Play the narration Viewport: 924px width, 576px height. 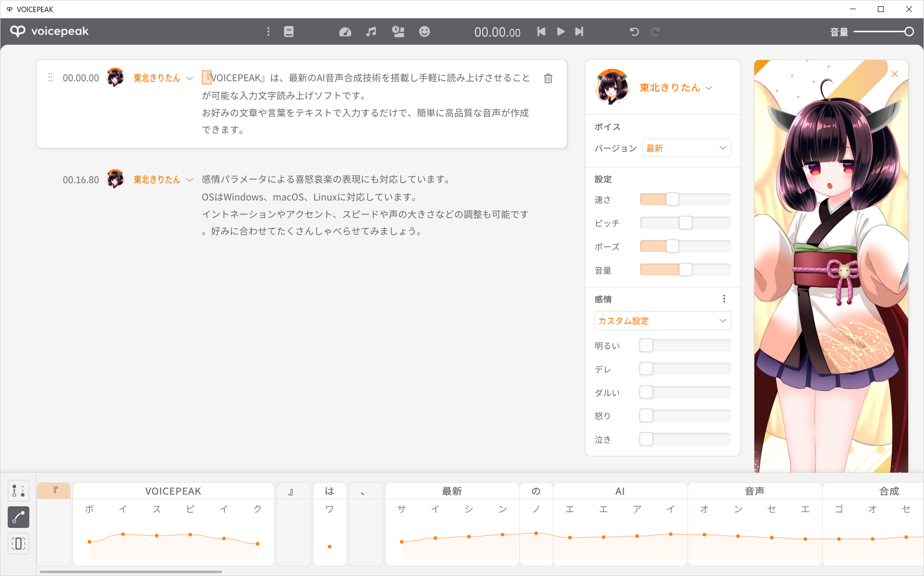pyautogui.click(x=560, y=32)
